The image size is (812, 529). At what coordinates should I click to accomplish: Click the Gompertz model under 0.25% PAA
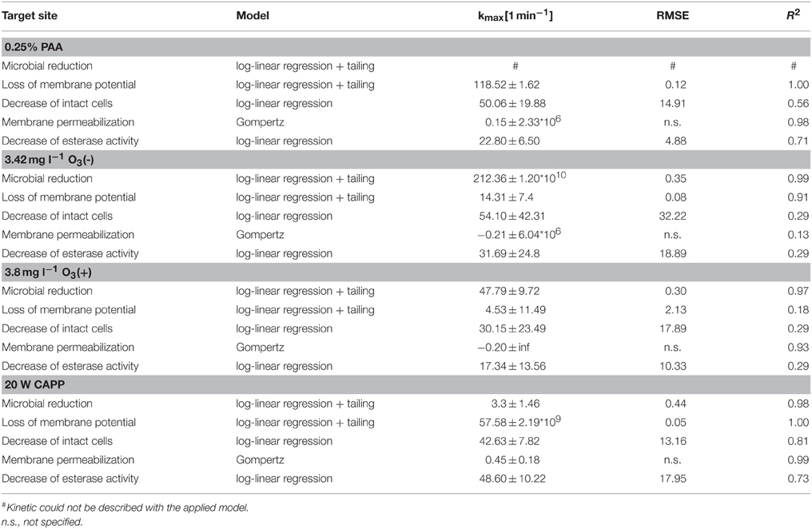[260, 122]
